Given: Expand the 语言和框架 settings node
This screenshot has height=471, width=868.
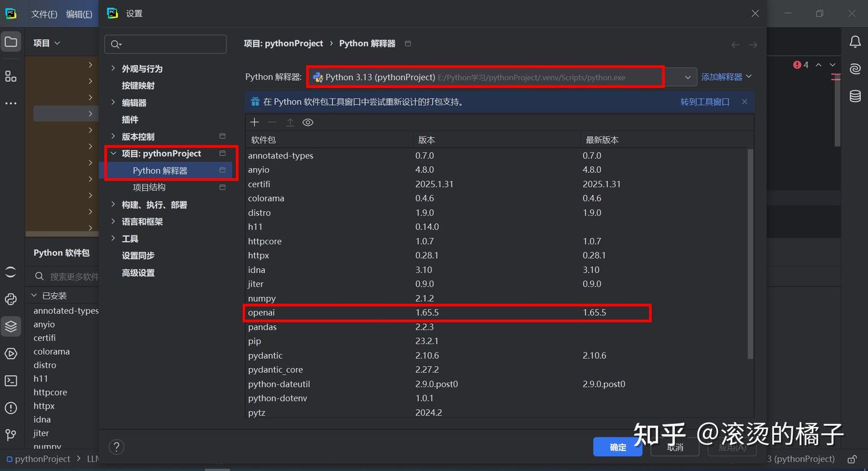Looking at the screenshot, I should click(113, 222).
